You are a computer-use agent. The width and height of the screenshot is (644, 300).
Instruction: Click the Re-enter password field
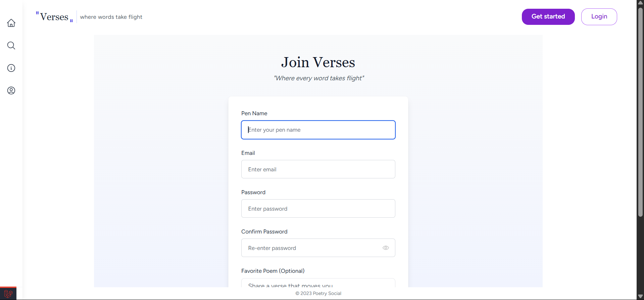pyautogui.click(x=312, y=248)
